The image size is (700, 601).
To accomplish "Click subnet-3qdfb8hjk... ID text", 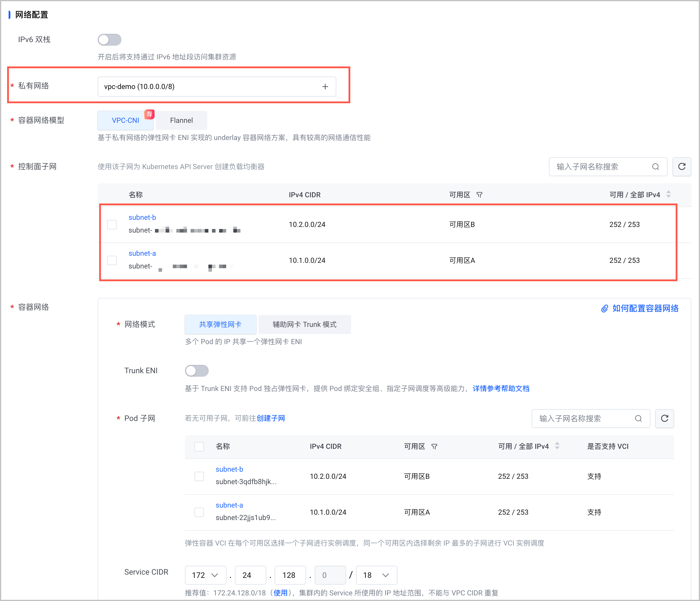I will point(246,482).
